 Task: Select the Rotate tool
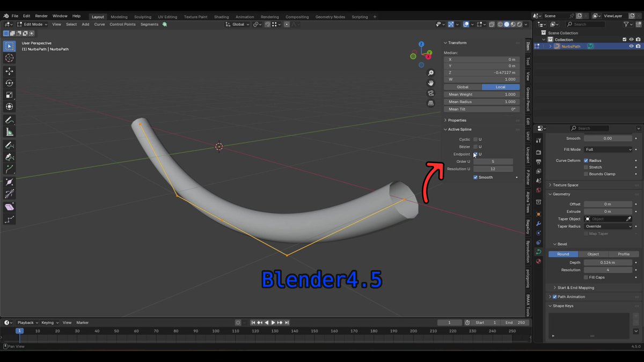click(9, 83)
